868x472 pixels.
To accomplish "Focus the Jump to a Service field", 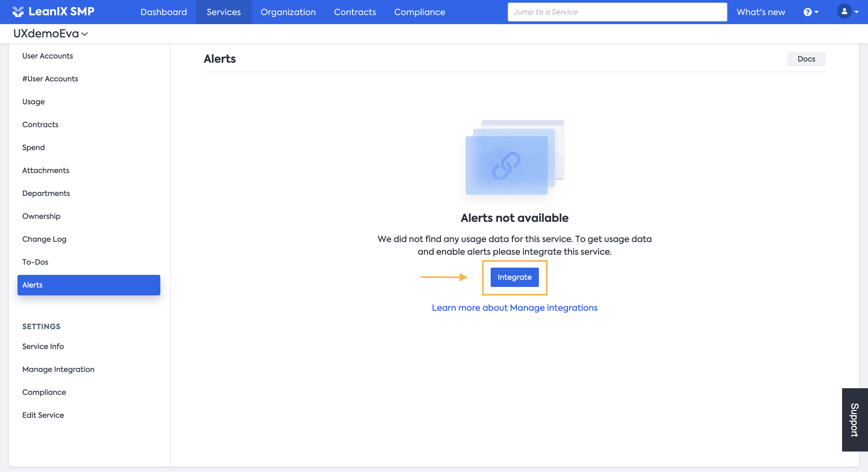I will (x=617, y=12).
